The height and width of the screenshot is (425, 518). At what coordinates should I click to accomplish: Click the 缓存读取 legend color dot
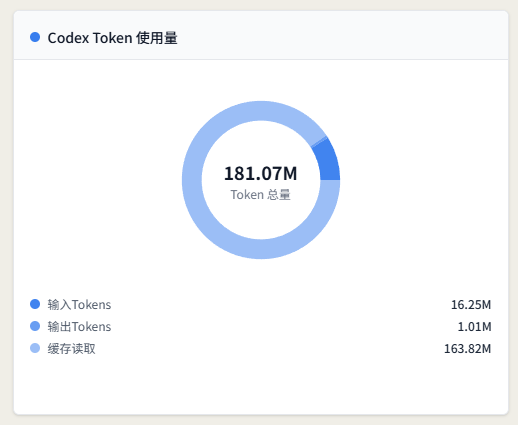click(35, 348)
